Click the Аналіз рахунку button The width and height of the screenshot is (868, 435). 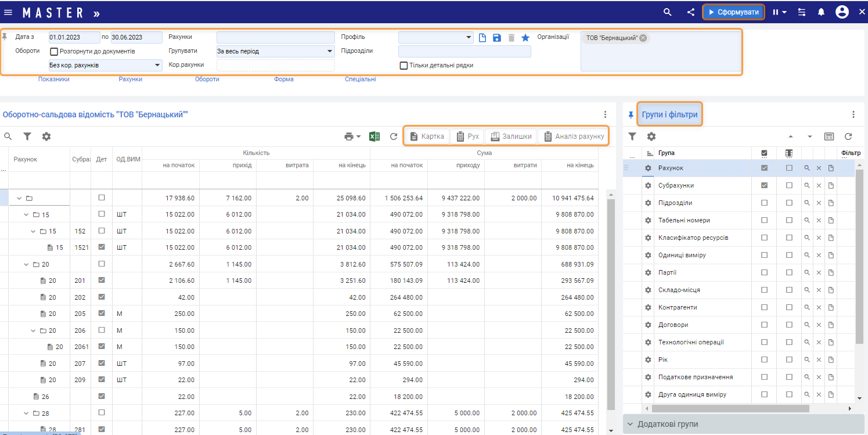574,136
